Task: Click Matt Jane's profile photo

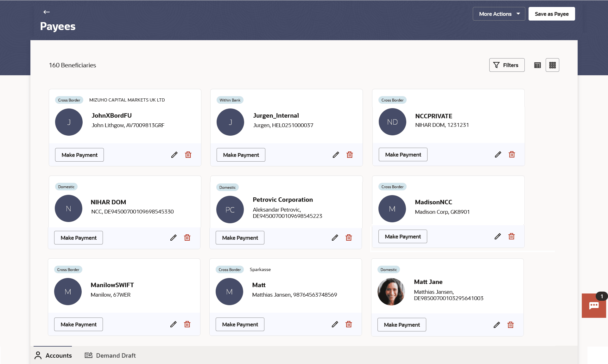Action: 391,292
